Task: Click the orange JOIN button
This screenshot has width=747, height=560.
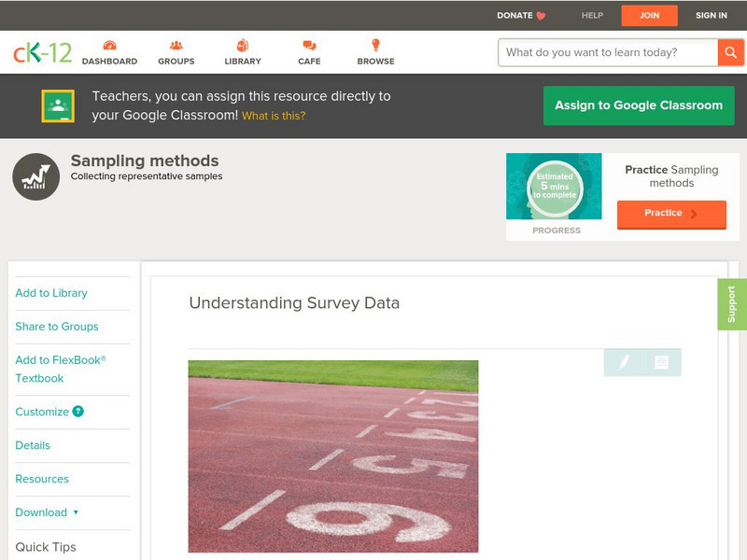Action: [649, 16]
